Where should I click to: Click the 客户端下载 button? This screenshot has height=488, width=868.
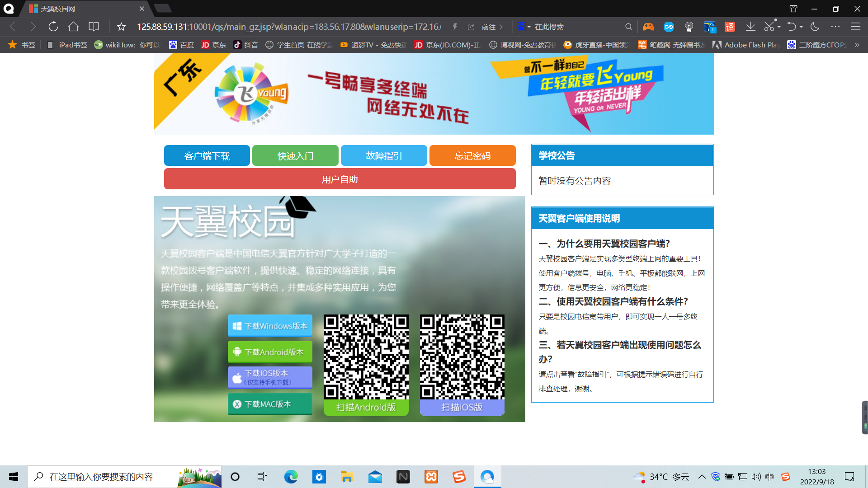207,155
